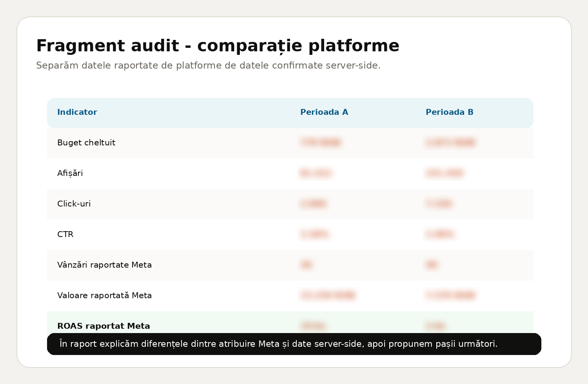Select the Perioada A column header
Viewport: 588px width, 384px height.
coord(324,112)
